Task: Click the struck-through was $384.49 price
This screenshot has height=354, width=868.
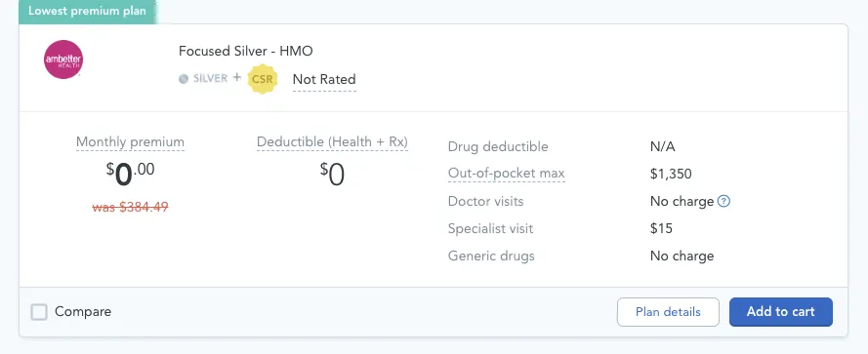Action: 130,208
